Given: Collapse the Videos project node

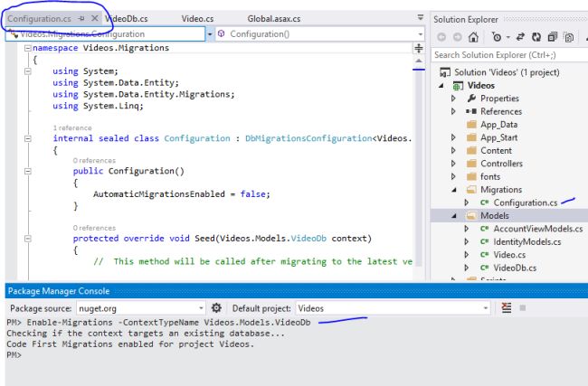Looking at the screenshot, I should [x=441, y=86].
